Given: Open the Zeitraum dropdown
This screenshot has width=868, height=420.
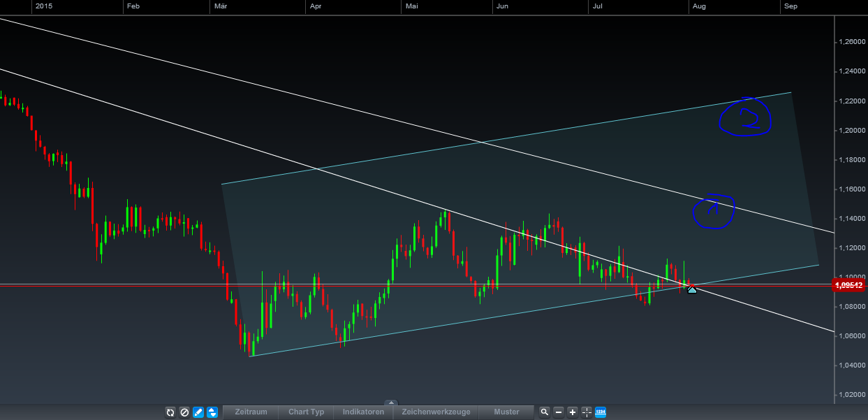Looking at the screenshot, I should pyautogui.click(x=251, y=412).
